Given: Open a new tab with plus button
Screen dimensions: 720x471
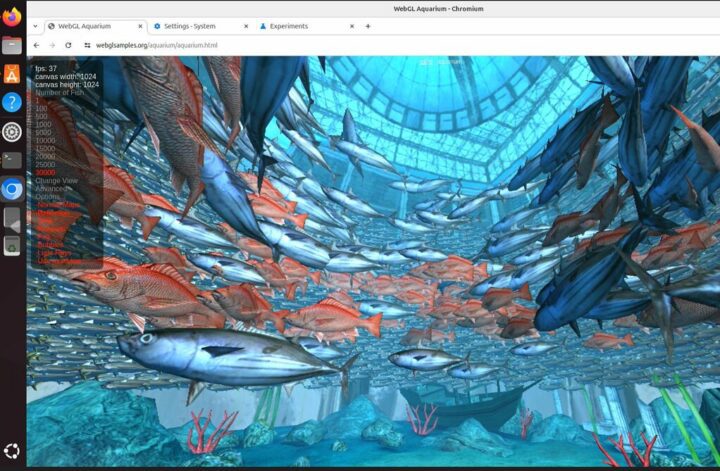Looking at the screenshot, I should pyautogui.click(x=367, y=26).
